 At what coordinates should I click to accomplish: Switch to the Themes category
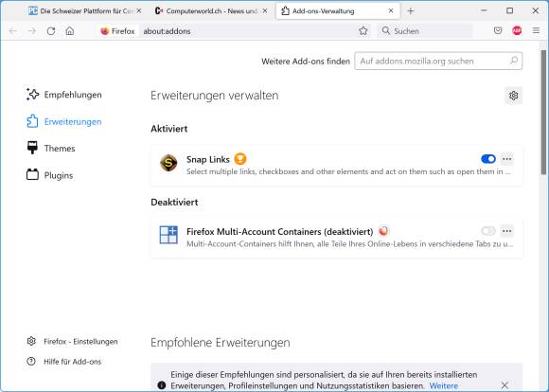pyautogui.click(x=51, y=148)
